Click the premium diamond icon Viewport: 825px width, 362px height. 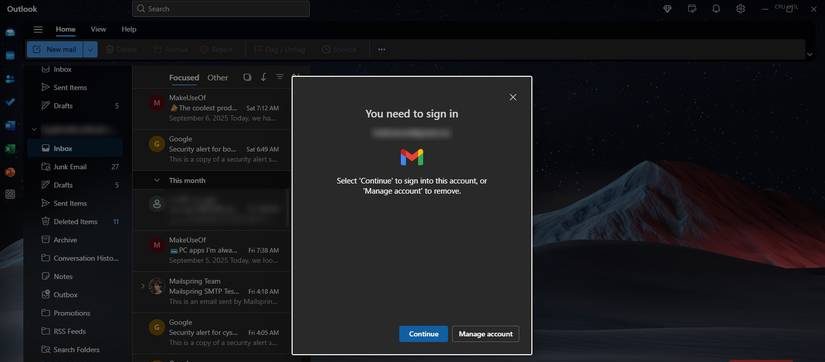667,9
